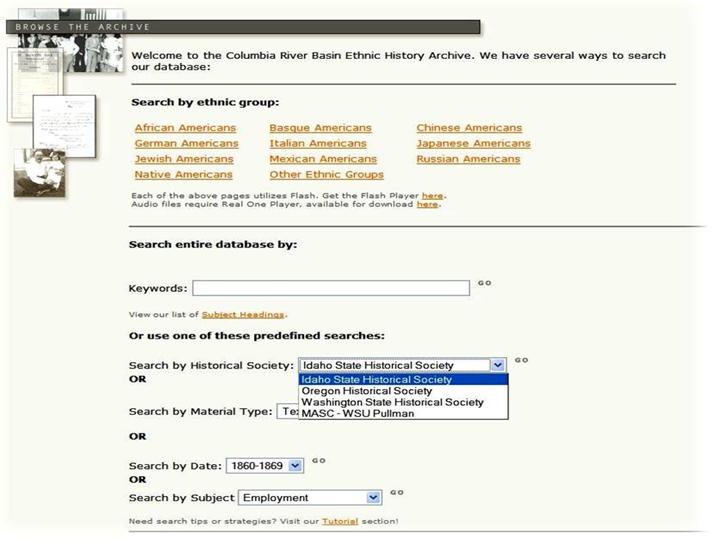Click the Real One Player 'here' link
The height and width of the screenshot is (540, 720).
[427, 204]
